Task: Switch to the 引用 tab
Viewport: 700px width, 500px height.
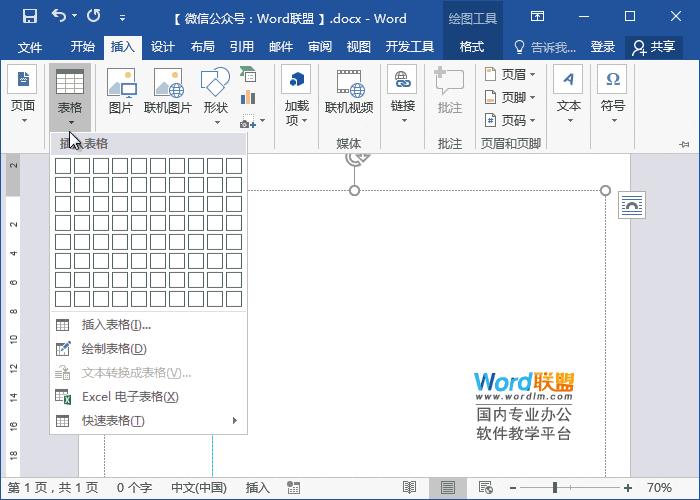Action: [242, 47]
